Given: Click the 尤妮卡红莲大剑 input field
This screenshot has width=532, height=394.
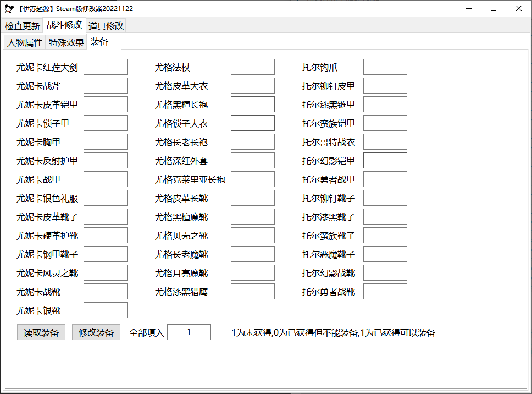Looking at the screenshot, I should (105, 67).
